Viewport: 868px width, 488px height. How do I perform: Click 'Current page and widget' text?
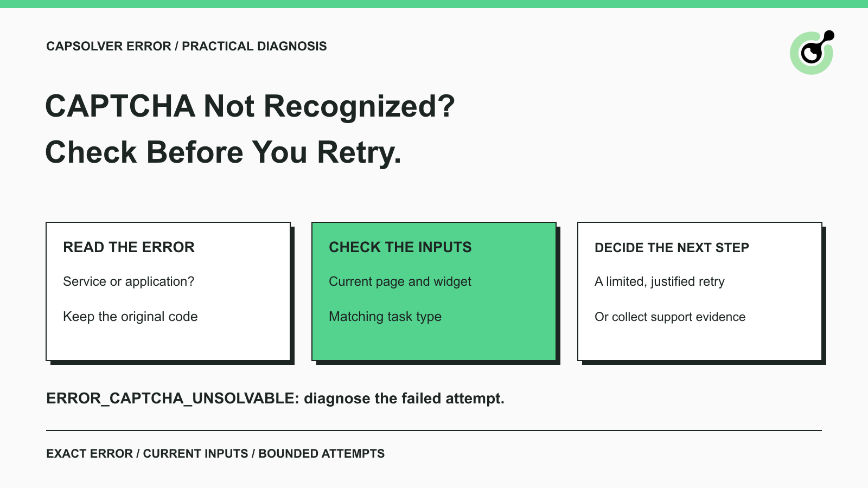click(x=400, y=281)
